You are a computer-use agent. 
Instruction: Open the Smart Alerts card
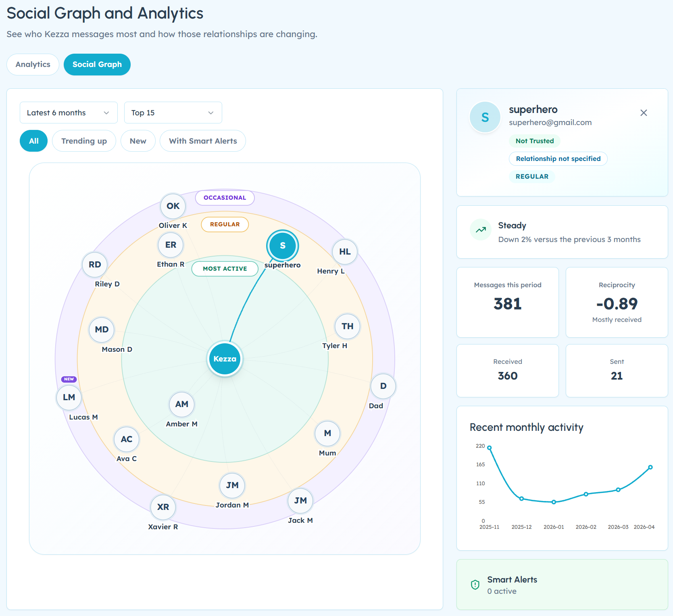[x=562, y=585]
